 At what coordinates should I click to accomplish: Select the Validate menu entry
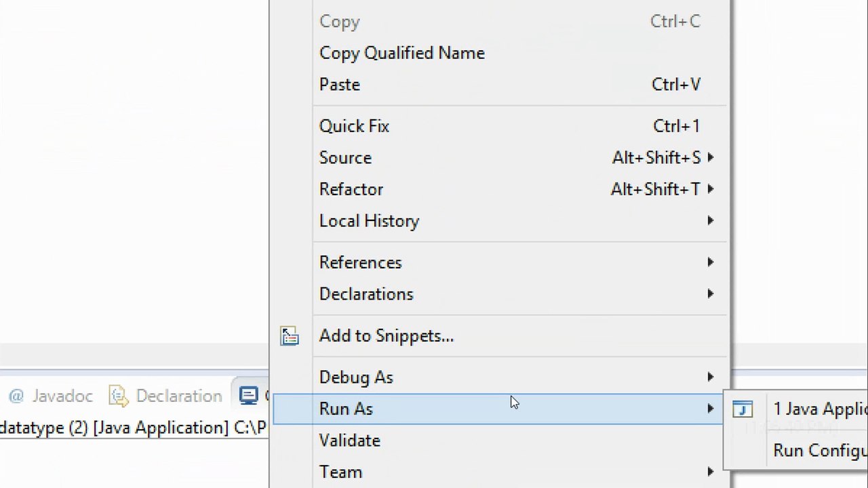[x=350, y=441]
